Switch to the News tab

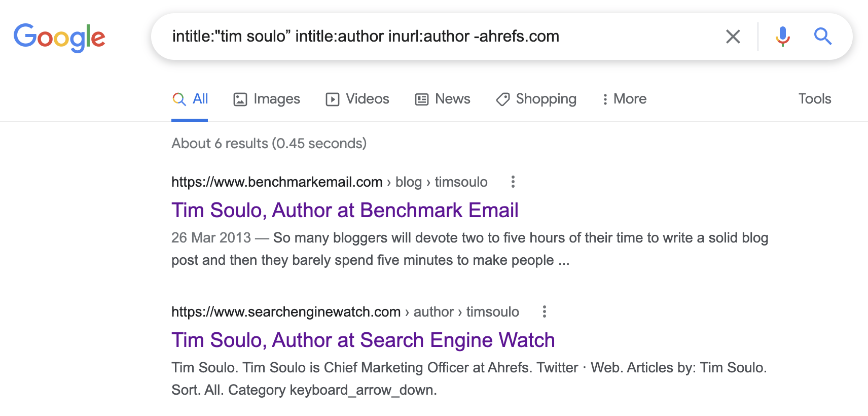point(442,99)
